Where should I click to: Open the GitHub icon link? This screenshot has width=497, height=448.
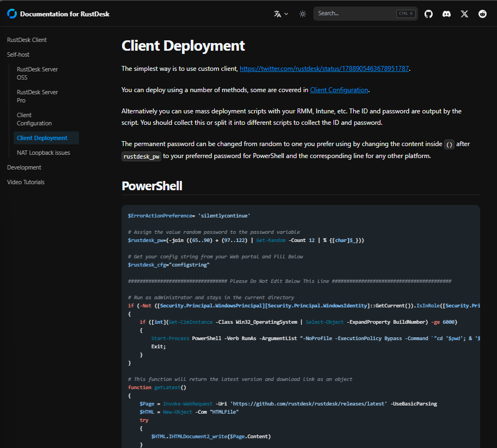point(428,14)
